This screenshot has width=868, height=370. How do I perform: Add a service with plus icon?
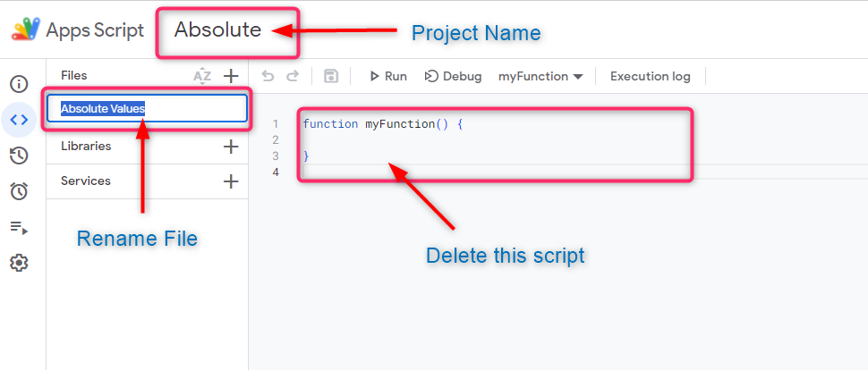[x=231, y=181]
